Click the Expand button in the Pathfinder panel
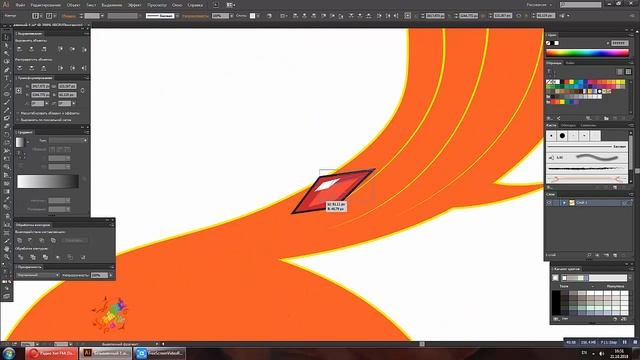Image resolution: width=640 pixels, height=360 pixels. point(74,240)
